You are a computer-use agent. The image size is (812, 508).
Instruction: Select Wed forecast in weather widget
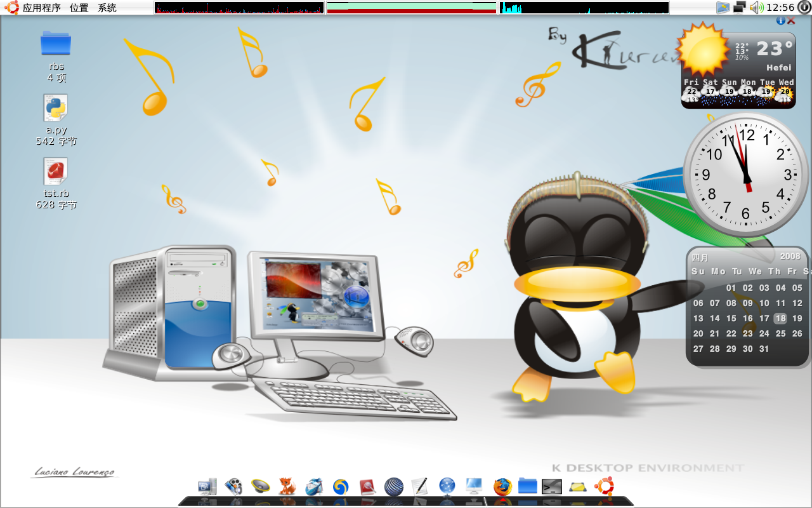pos(786,91)
